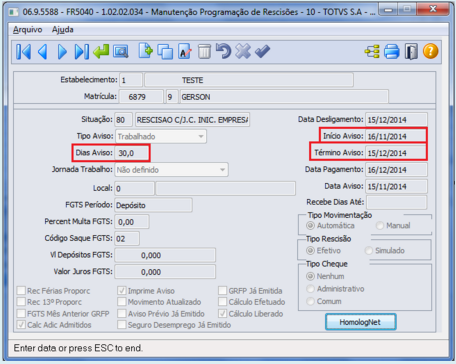Toggle Seguro Desemprego Já Emitido checkbox

[x=122, y=325]
